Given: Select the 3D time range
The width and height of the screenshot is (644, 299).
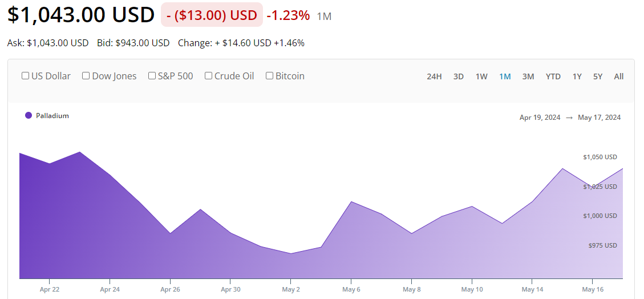Looking at the screenshot, I should point(459,76).
